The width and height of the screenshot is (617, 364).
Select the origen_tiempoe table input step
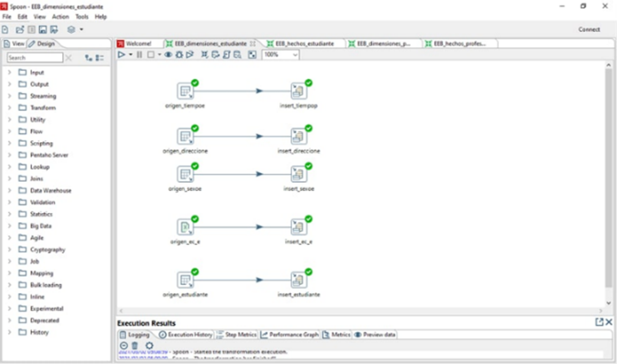tap(185, 91)
